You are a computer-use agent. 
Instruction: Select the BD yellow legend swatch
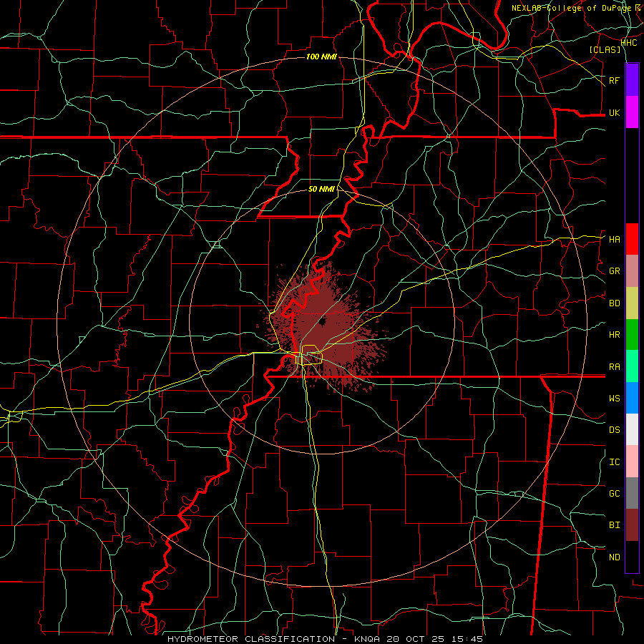coord(632,303)
